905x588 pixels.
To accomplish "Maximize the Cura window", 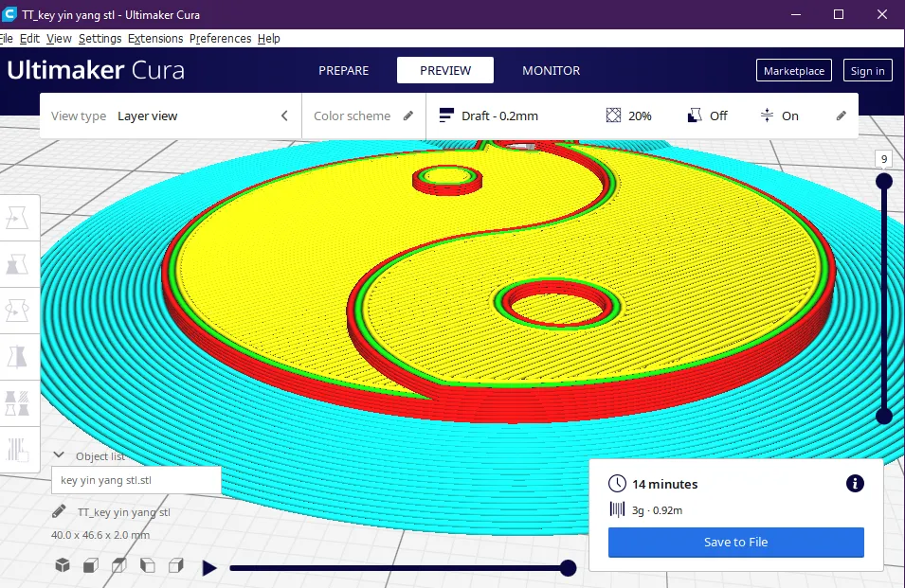I will (839, 14).
